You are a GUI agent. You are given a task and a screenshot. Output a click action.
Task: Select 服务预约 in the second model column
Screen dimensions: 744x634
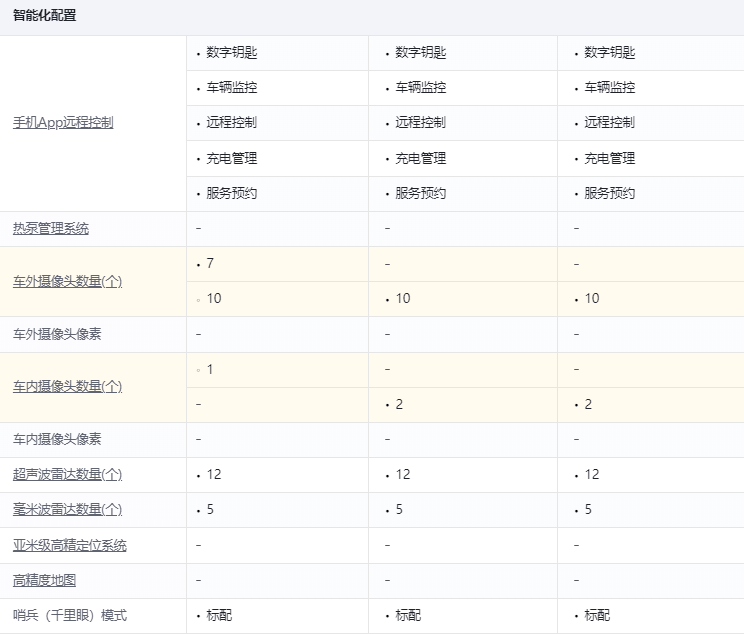[x=421, y=194]
